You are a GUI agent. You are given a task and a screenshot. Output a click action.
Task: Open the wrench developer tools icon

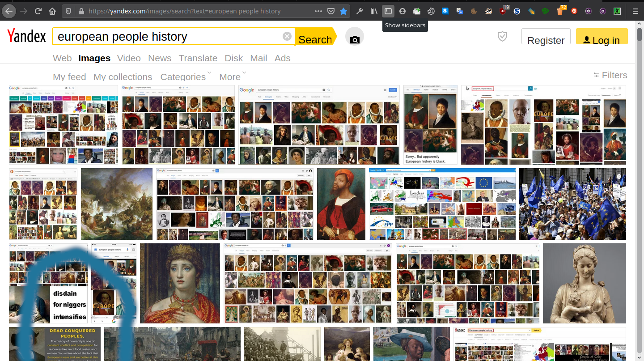(x=359, y=11)
